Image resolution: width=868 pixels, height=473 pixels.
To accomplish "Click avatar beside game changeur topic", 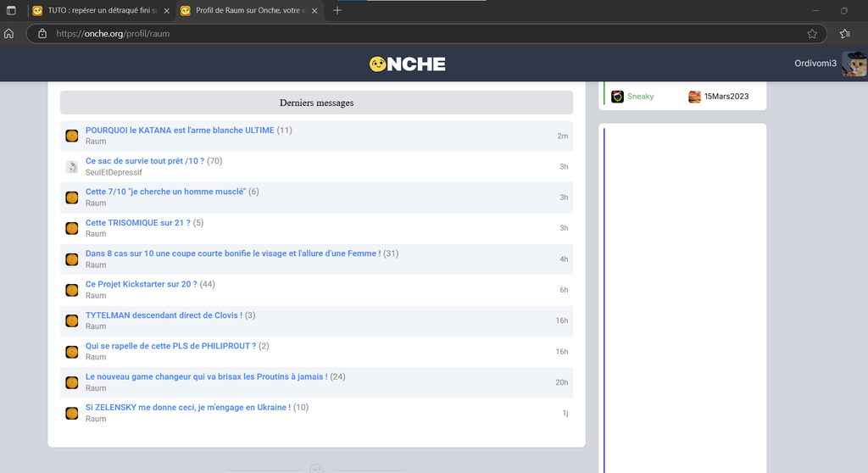I will (x=72, y=382).
